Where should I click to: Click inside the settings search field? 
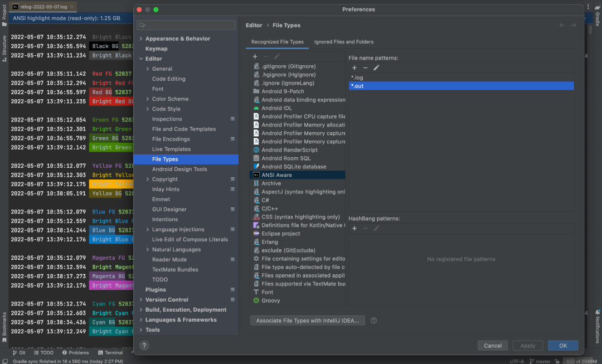click(186, 25)
